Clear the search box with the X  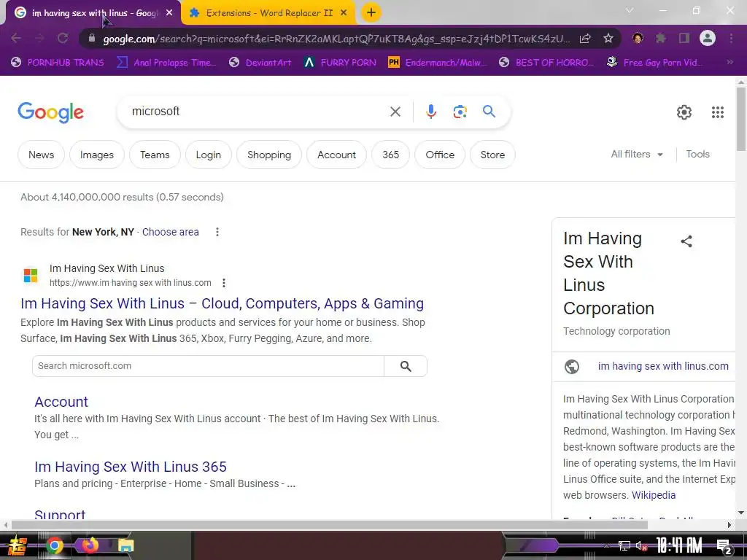[395, 112]
